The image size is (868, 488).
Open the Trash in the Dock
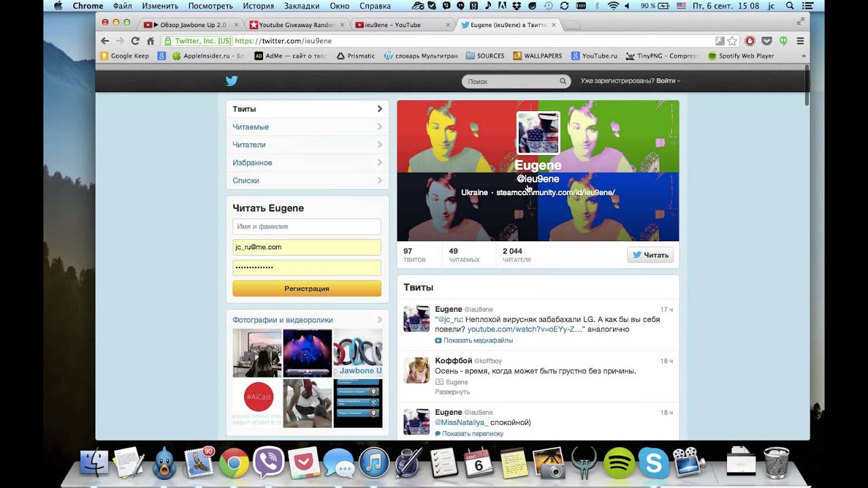click(x=776, y=462)
